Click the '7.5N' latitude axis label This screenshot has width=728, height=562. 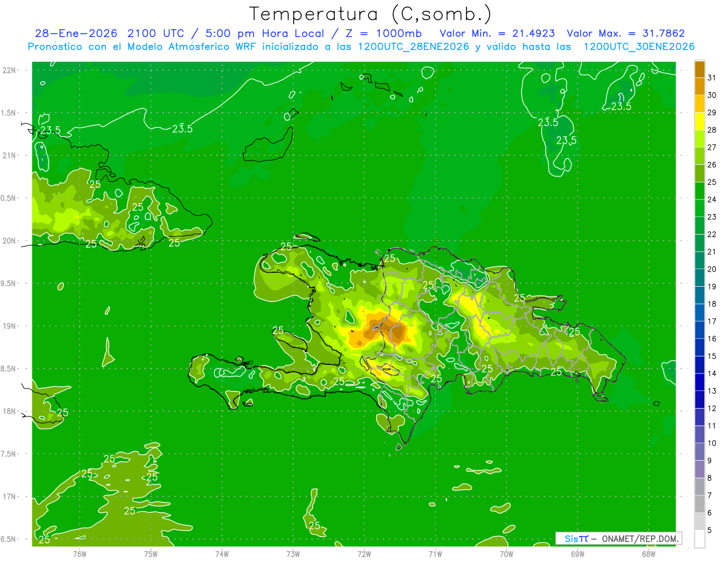9,454
